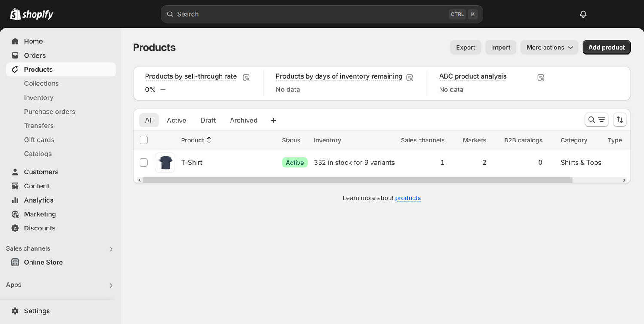644x324 pixels.
Task: Tick the T-Shirt row checkbox
Action: [143, 162]
